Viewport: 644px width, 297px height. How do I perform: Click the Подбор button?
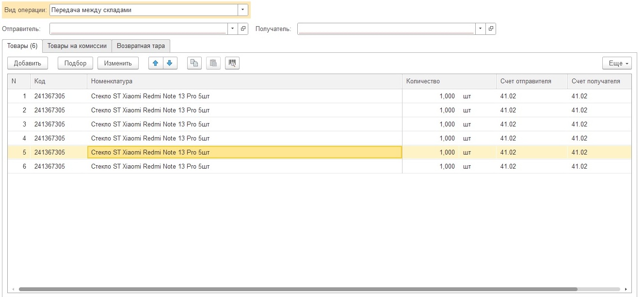click(x=76, y=63)
